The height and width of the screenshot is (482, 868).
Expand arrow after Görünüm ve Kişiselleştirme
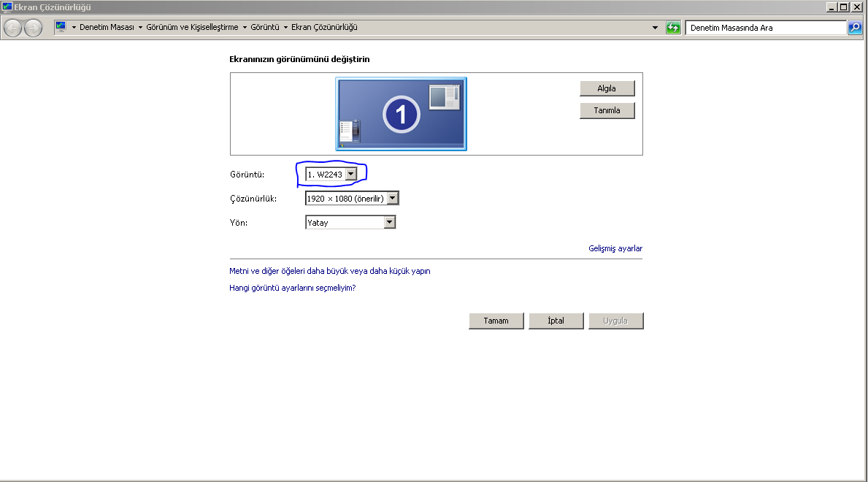244,27
